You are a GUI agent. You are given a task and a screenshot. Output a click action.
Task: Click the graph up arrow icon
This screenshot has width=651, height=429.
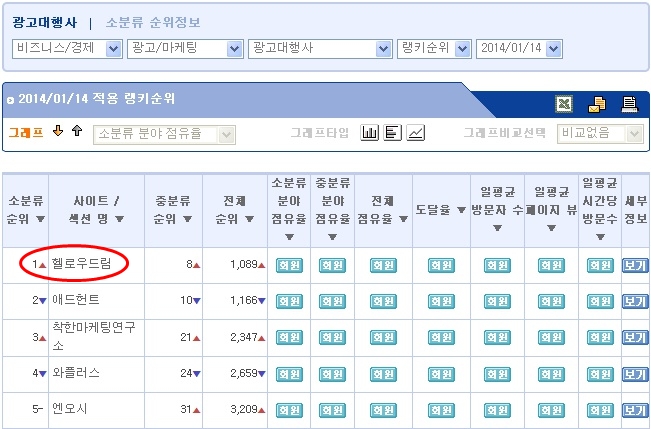[76, 132]
